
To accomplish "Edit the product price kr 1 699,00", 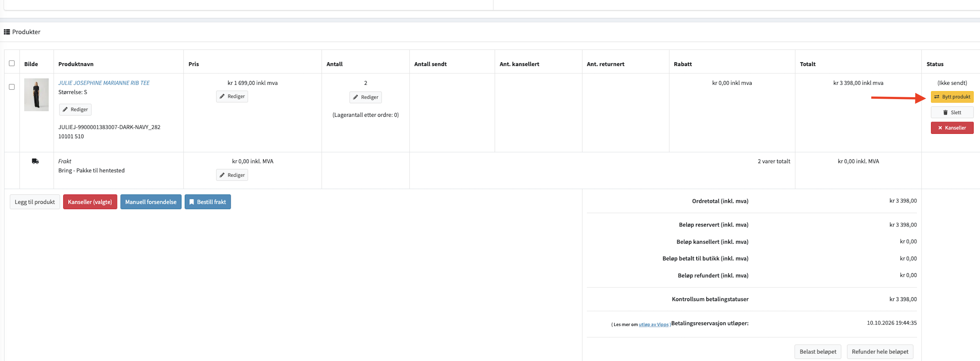I will 232,96.
